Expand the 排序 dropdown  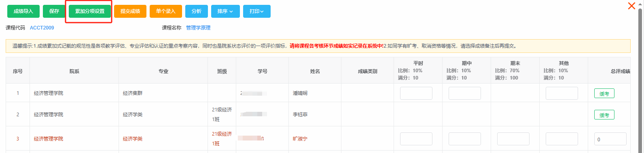[225, 11]
